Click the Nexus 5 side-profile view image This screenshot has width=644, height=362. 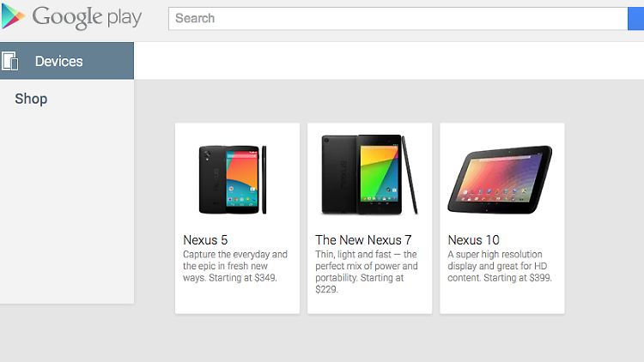click(264, 180)
